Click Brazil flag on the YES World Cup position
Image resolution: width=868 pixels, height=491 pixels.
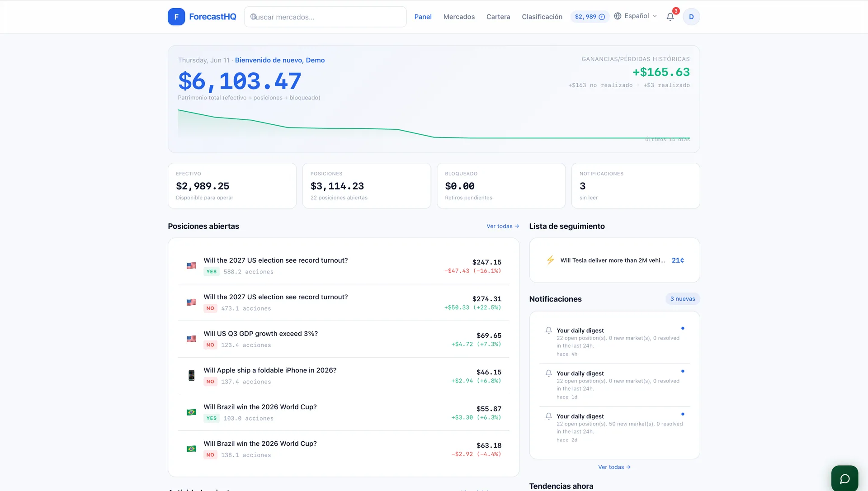tap(191, 412)
